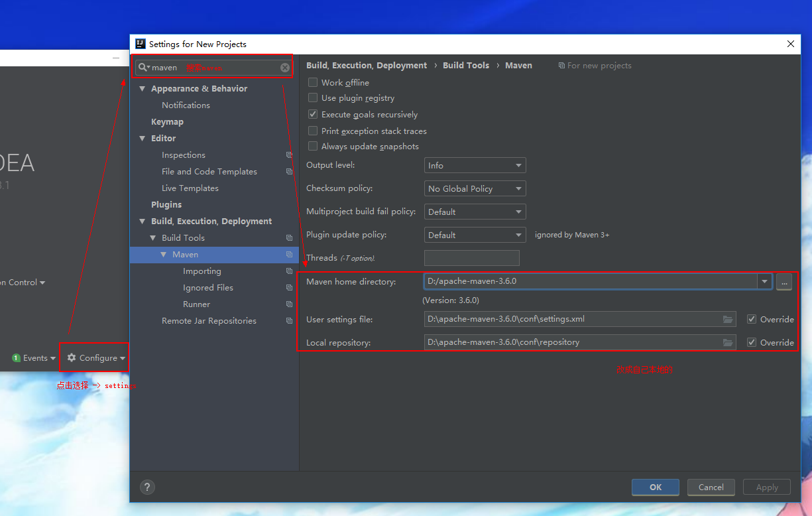This screenshot has height=516, width=812.
Task: Toggle Override for User settings file
Action: pyautogui.click(x=751, y=319)
